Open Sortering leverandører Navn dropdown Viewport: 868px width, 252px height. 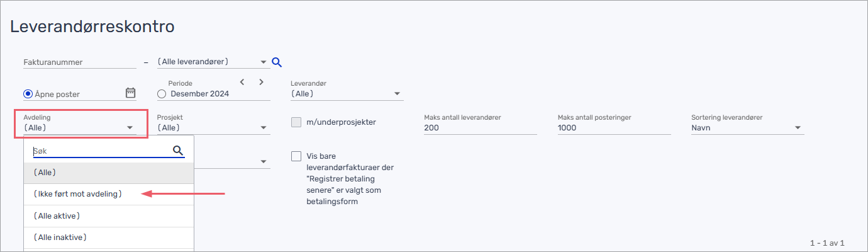tap(798, 128)
